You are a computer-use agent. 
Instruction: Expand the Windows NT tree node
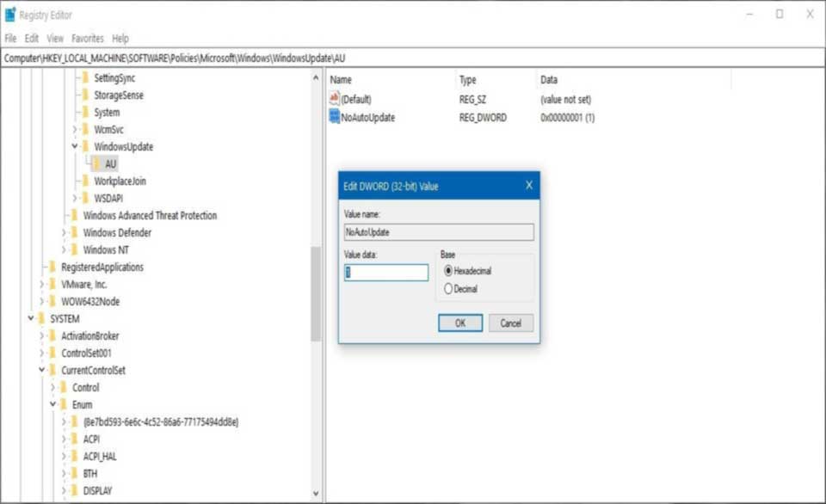point(64,249)
